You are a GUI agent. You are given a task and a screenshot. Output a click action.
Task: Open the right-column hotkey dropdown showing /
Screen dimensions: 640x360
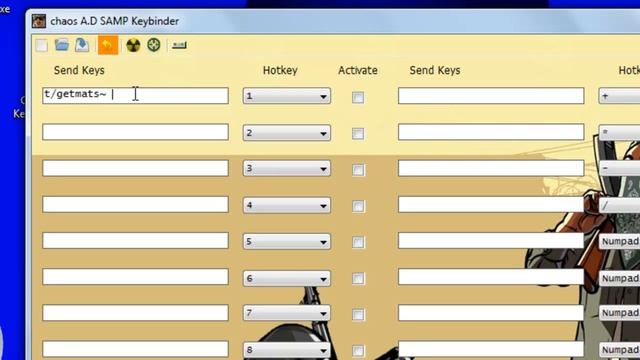(619, 206)
